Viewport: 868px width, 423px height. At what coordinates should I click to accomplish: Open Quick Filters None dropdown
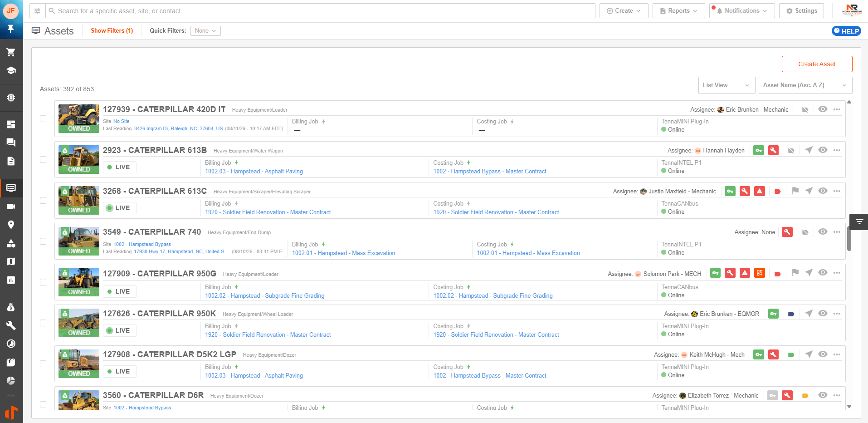pos(205,31)
